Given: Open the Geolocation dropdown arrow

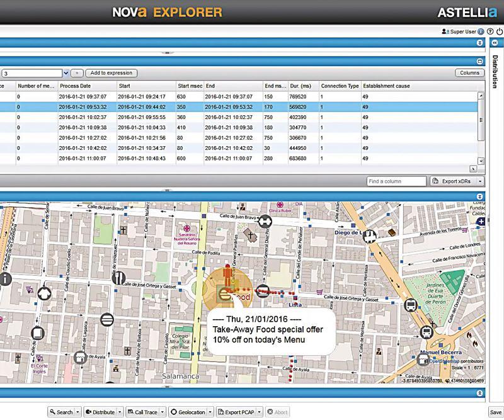Looking at the screenshot, I should tap(210, 412).
